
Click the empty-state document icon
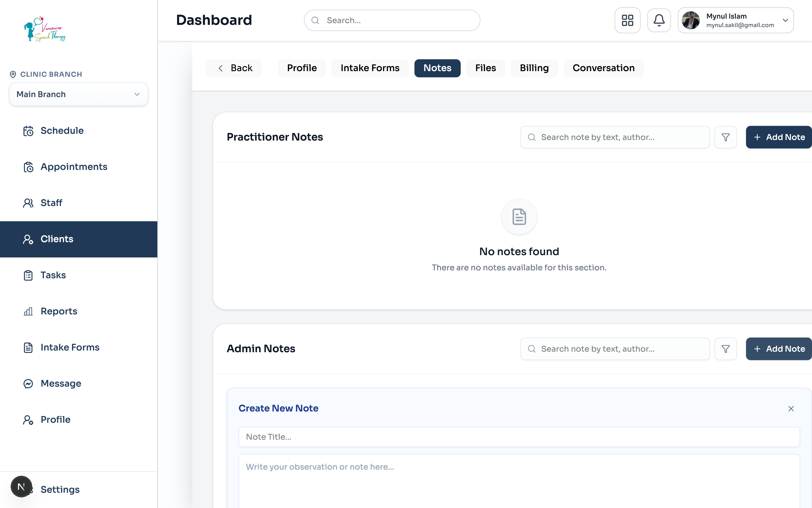point(519,217)
